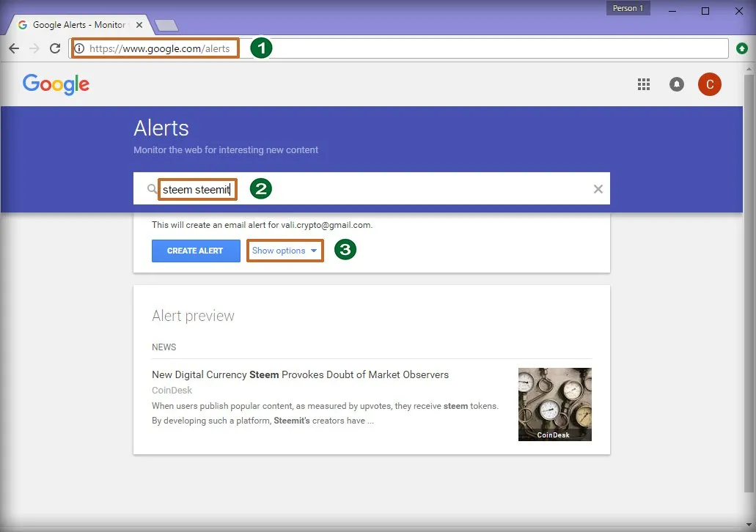This screenshot has width=756, height=532.
Task: Minimize the browser window
Action: pyautogui.click(x=672, y=10)
